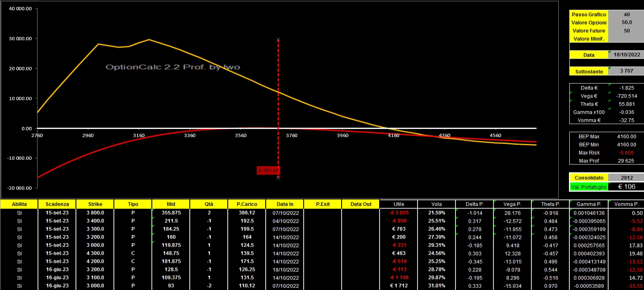Click the Vega P. column header
The height and width of the screenshot is (290, 644).
513,204
